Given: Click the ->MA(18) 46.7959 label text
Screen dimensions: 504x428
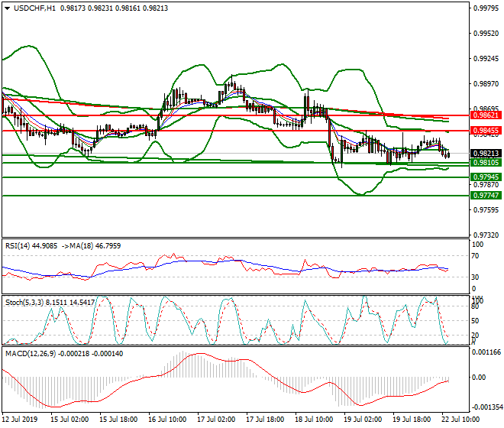Looking at the screenshot, I should [91, 246].
